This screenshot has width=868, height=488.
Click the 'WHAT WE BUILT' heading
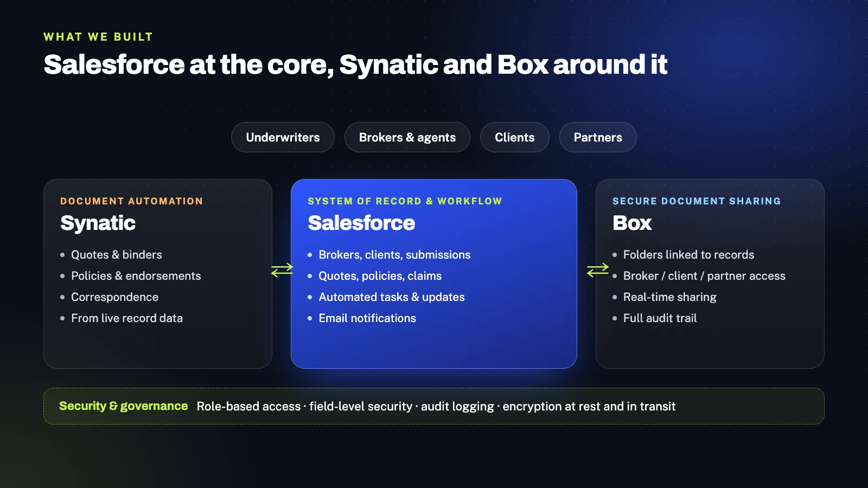tap(98, 37)
